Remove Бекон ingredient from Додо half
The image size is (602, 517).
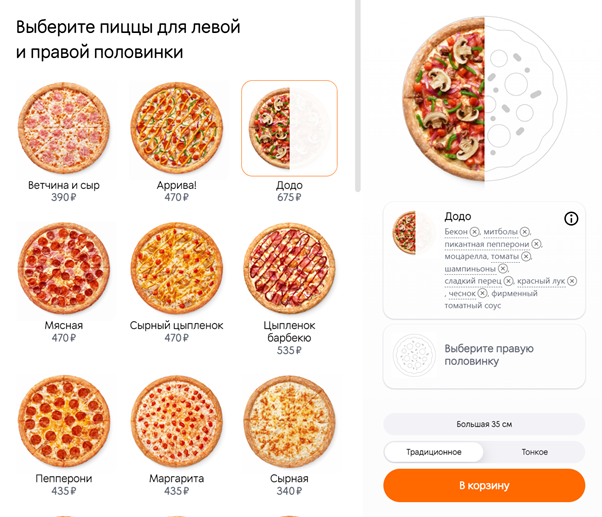tap(474, 232)
